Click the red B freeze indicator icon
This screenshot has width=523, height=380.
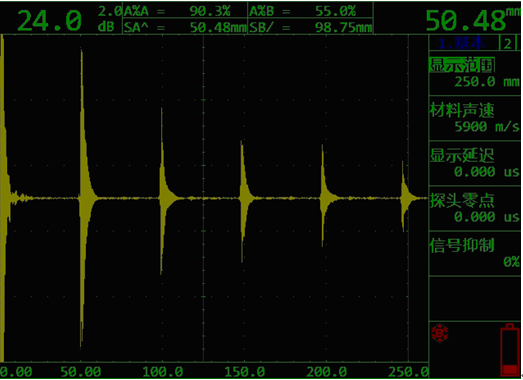[440, 333]
